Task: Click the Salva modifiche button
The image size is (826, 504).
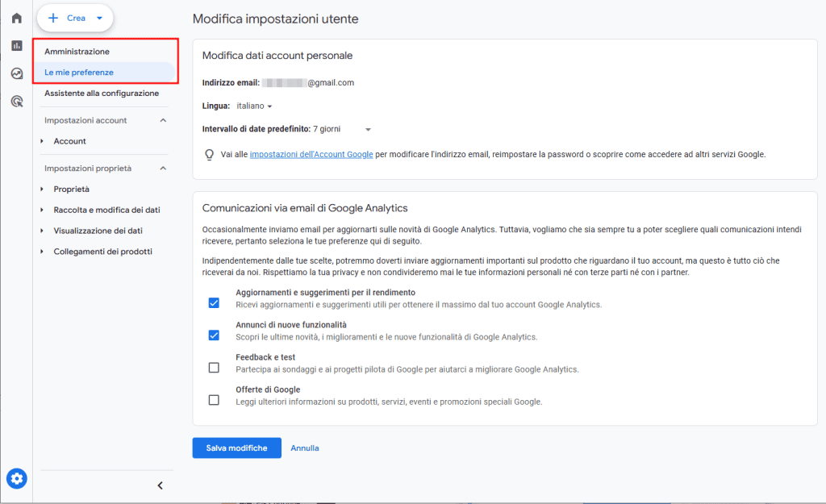Action: pos(236,448)
